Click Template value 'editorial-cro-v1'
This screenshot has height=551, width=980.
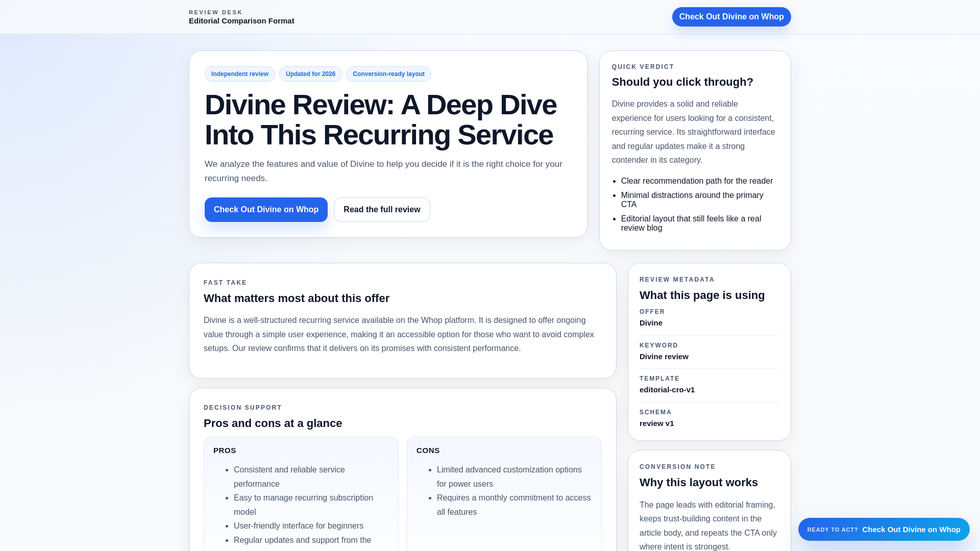pyautogui.click(x=667, y=390)
